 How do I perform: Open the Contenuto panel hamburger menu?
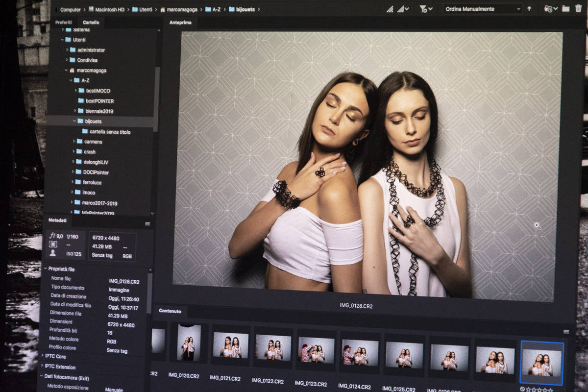click(x=566, y=332)
